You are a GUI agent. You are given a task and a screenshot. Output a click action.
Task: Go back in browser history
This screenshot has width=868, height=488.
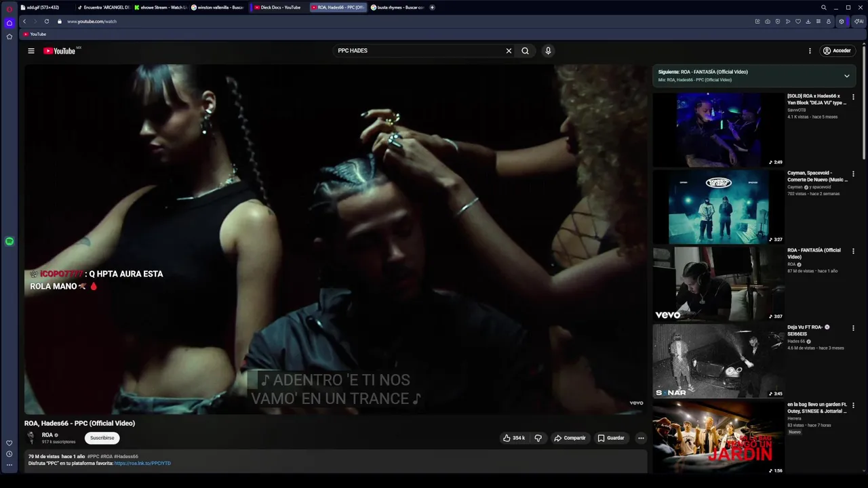[x=24, y=22]
